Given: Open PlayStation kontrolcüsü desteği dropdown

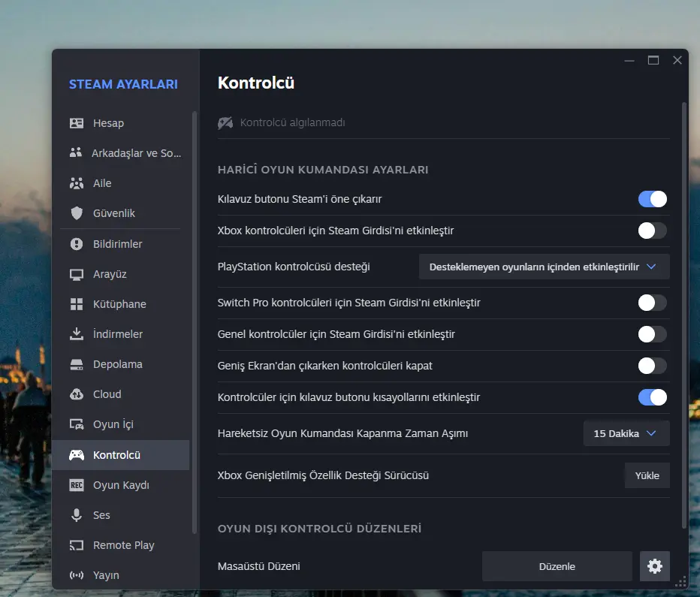Looking at the screenshot, I should pos(544,267).
